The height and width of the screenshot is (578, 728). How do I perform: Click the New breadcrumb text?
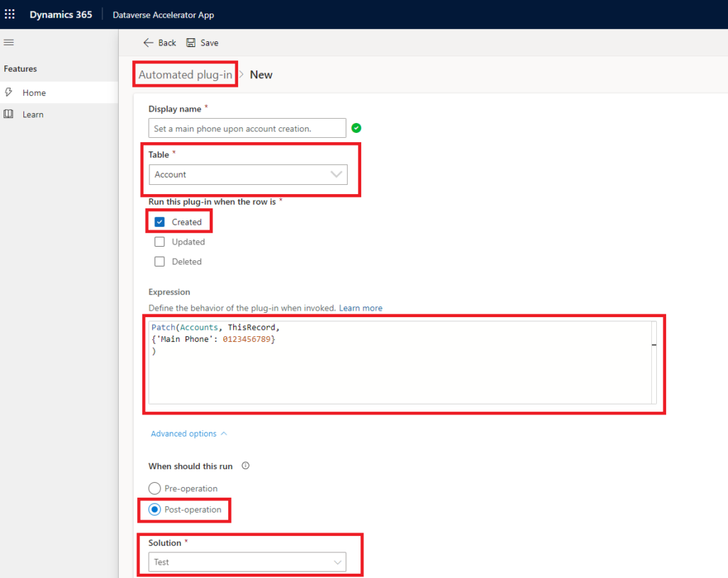click(x=261, y=75)
